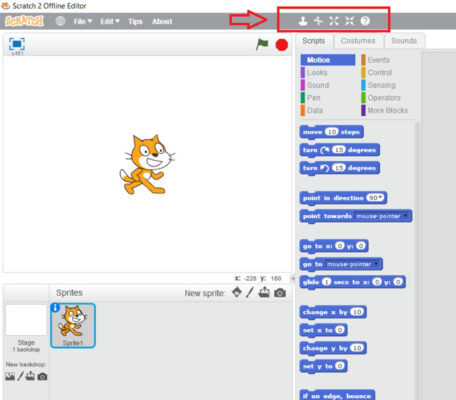The width and height of the screenshot is (456, 400).
Task: Edit secs value in glide block
Action: (327, 282)
